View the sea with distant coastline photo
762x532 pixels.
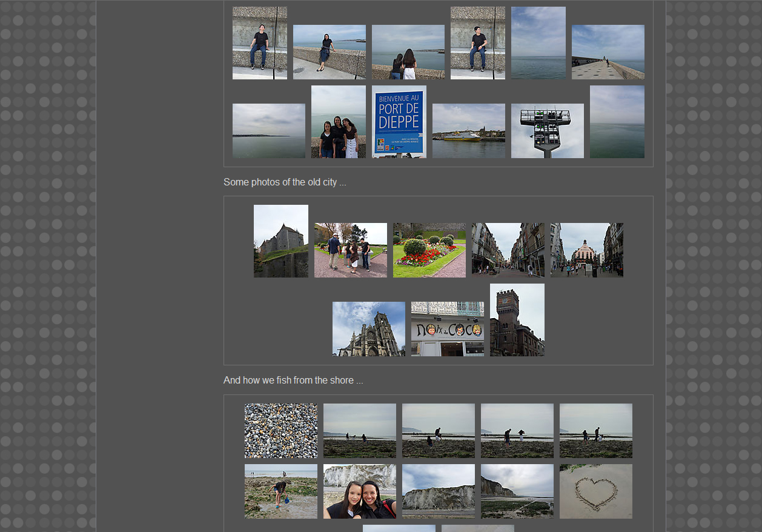pyautogui.click(x=268, y=131)
